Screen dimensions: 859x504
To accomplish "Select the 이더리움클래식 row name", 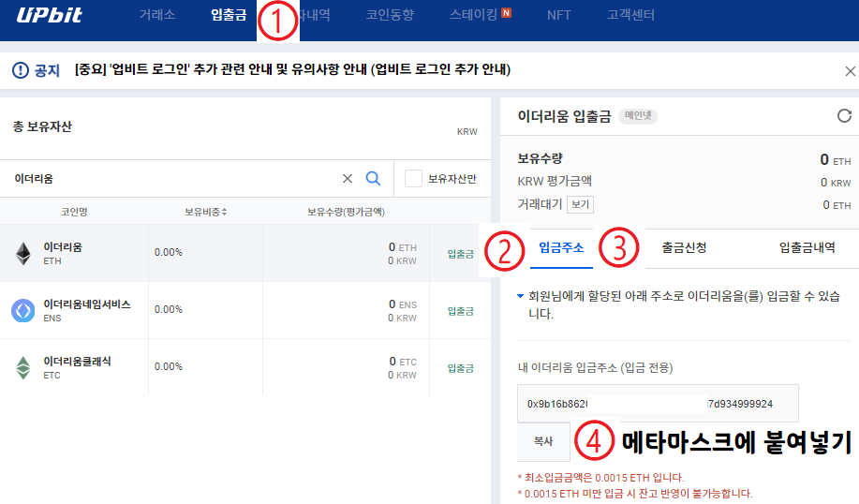I will [77, 361].
